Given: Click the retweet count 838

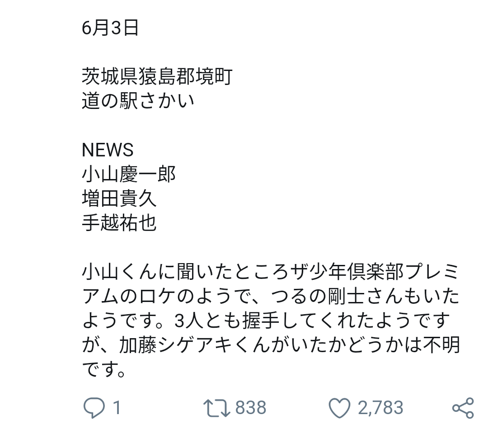Looking at the screenshot, I should click(250, 408).
